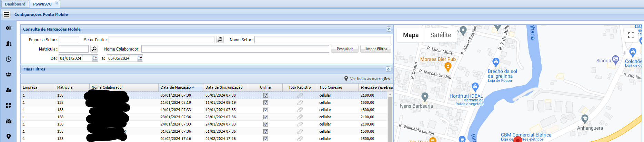The height and width of the screenshot is (142, 644).
Task: Switch to the Dashboard tab
Action: (15, 4)
